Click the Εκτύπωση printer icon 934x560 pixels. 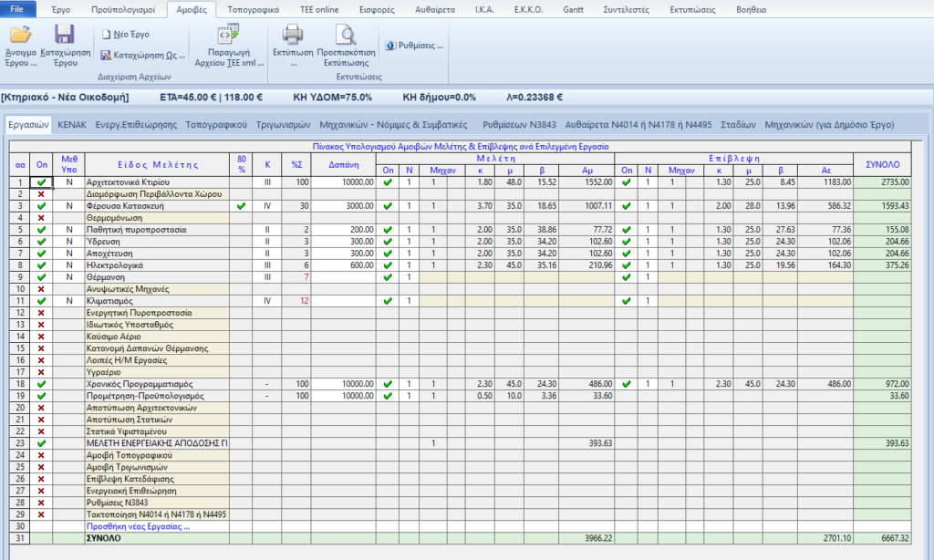point(293,44)
